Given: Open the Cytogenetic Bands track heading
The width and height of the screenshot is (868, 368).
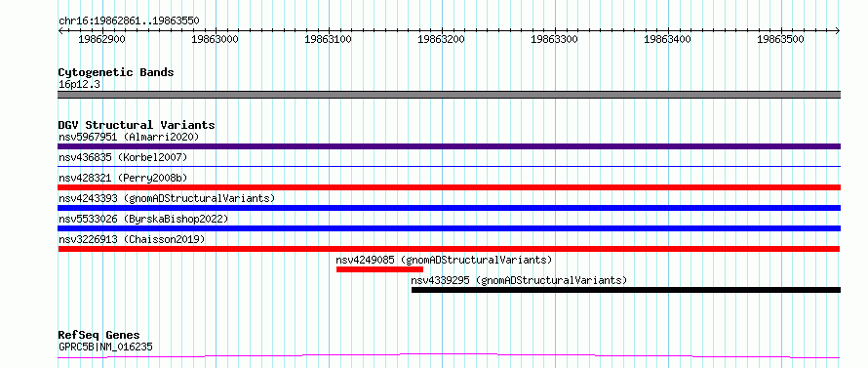Looking at the screenshot, I should coord(116,72).
